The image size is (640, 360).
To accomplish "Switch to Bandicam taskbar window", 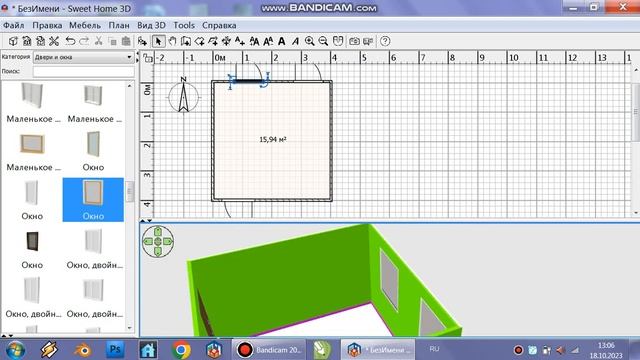I will pos(269,350).
